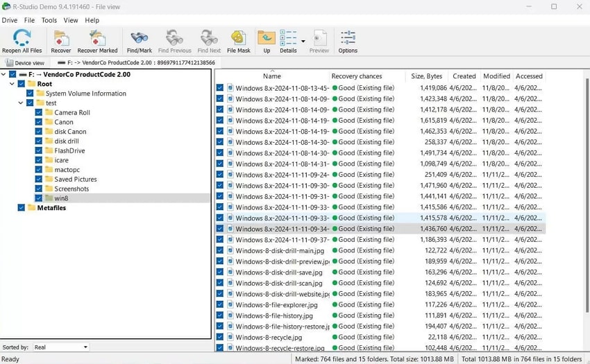This screenshot has height=364, width=590.
Task: Switch to the Device view tab
Action: coord(25,63)
